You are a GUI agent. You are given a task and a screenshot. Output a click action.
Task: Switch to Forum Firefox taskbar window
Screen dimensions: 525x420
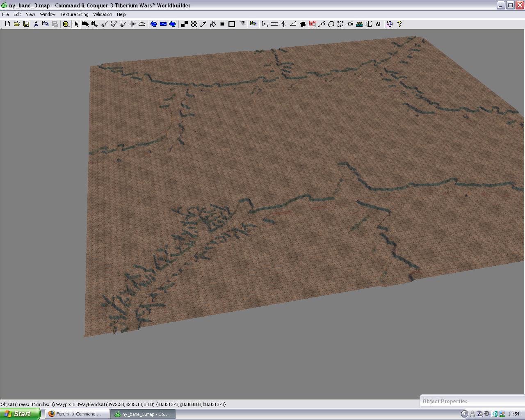click(77, 414)
